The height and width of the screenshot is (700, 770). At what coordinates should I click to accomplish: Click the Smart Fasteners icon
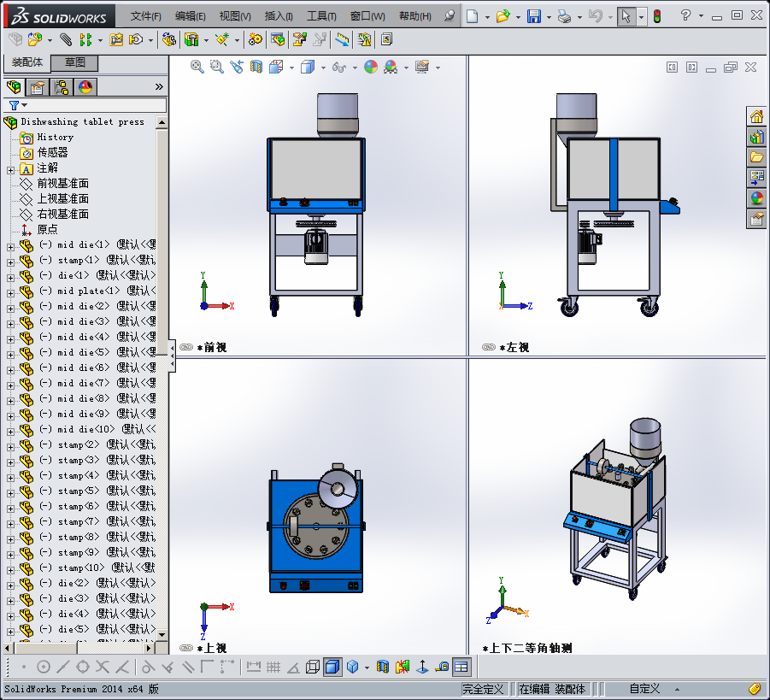[x=116, y=39]
